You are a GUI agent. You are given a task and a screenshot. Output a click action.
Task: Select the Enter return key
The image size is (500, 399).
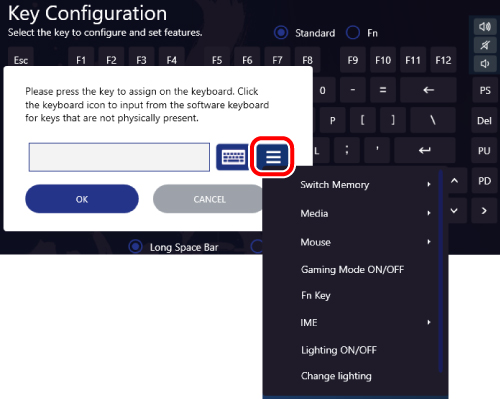[x=425, y=150]
